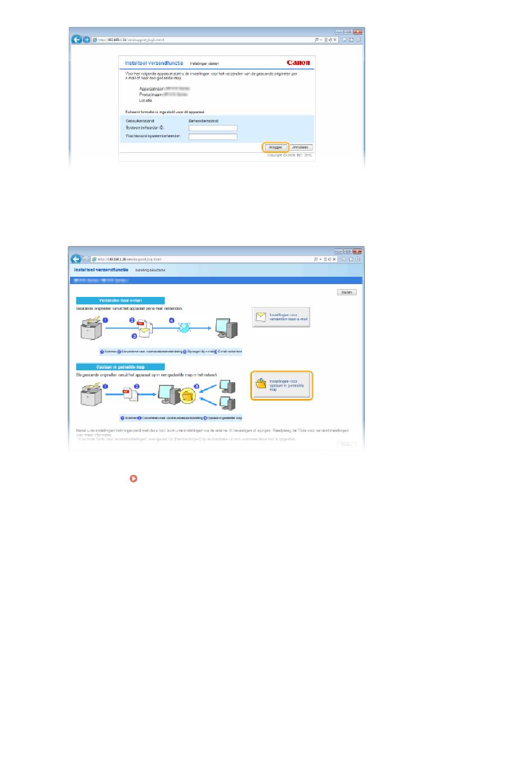Click the address bar of upper browser

click(202, 40)
